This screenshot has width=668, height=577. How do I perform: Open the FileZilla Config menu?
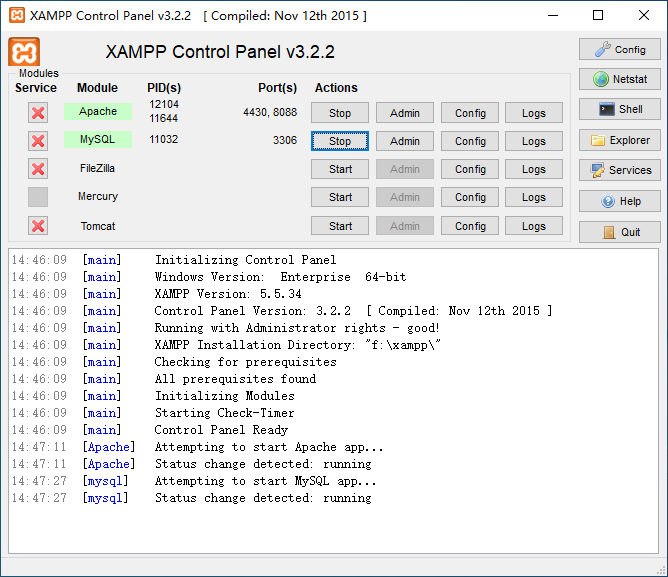(x=470, y=169)
